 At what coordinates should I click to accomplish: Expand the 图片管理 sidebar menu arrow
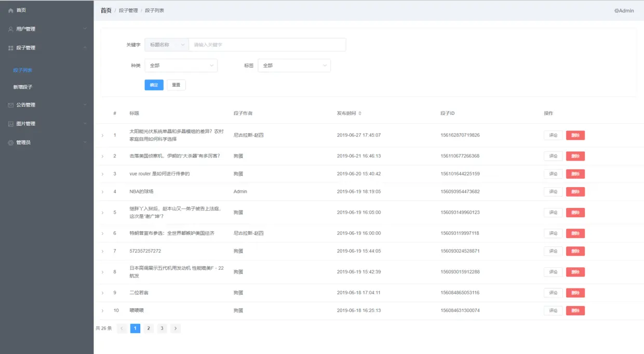tap(85, 124)
